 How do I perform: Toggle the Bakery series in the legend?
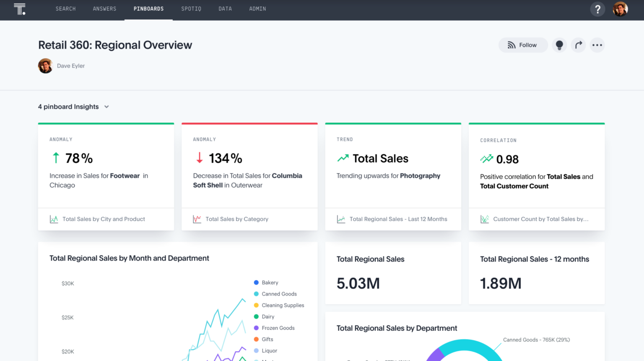tap(267, 283)
